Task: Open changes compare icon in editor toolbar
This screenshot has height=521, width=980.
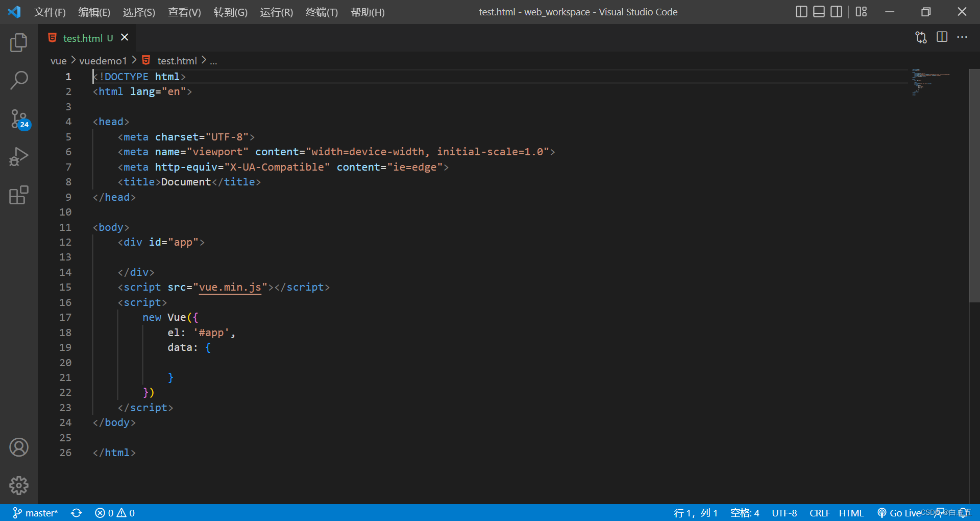Action: point(921,37)
